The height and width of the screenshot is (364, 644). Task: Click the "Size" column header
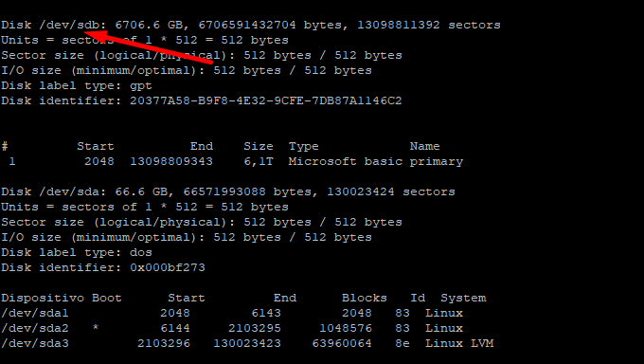coord(259,146)
